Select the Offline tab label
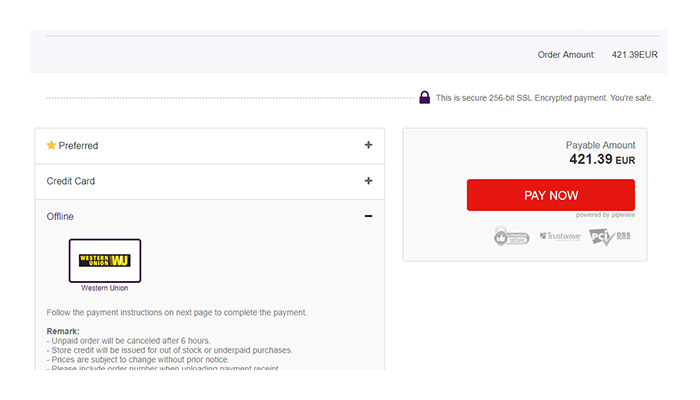This screenshot has width=700, height=400. click(x=60, y=217)
